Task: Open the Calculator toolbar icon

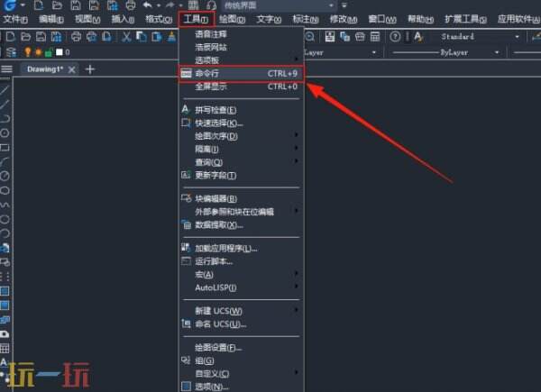Action: point(375,37)
